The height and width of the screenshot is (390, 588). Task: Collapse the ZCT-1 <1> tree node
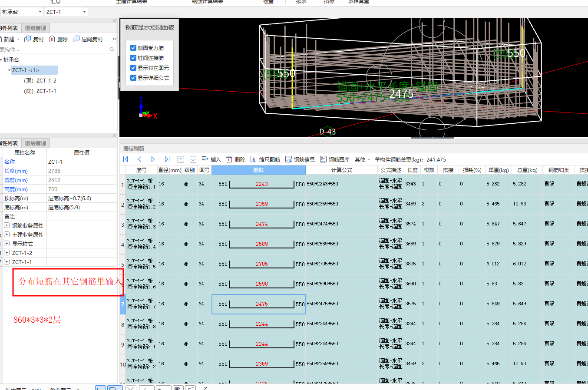pyautogui.click(x=9, y=70)
